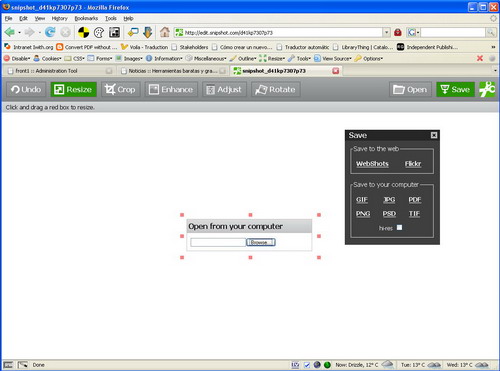Choose the Adjust tool
Screen dimensions: 500x371
coord(224,89)
